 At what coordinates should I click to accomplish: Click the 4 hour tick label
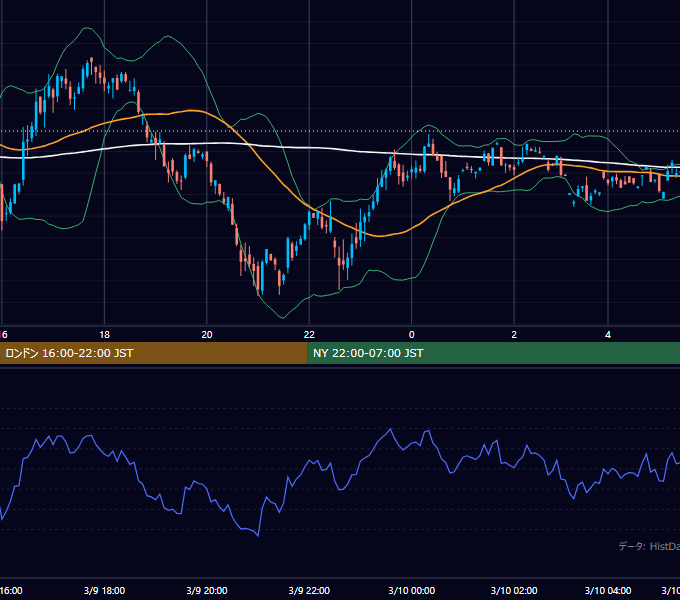tap(608, 335)
